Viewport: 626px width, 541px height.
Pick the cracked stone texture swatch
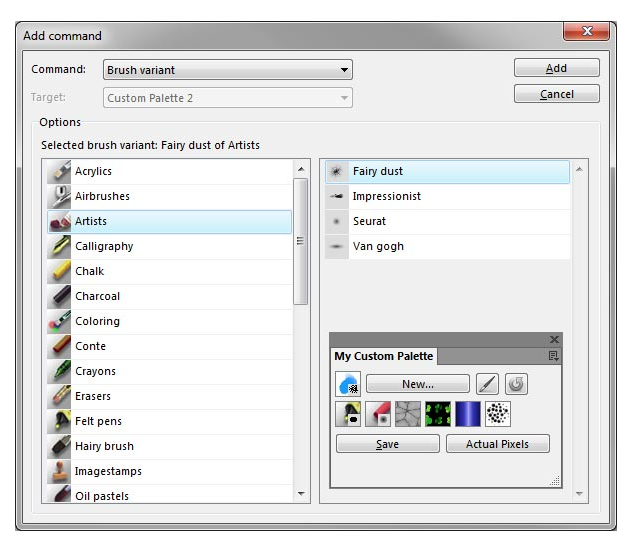pos(408,414)
